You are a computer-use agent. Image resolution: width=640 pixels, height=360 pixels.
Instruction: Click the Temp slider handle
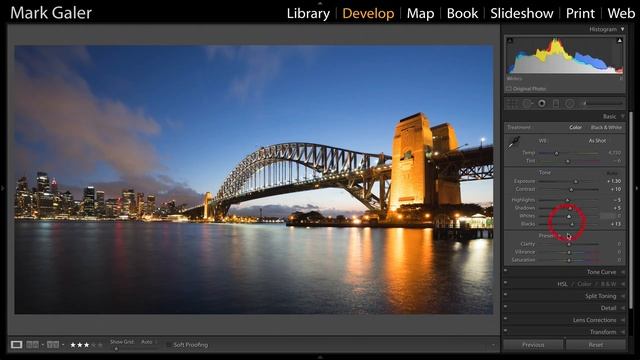(556, 153)
